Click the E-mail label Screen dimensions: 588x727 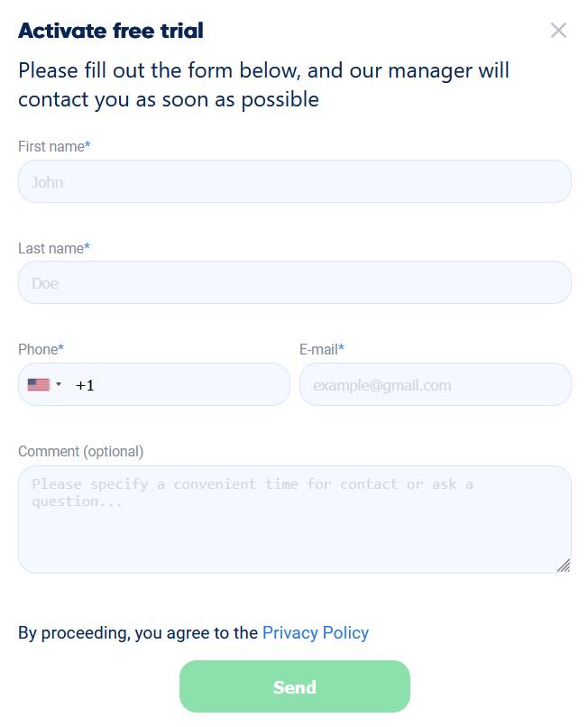[x=322, y=350]
